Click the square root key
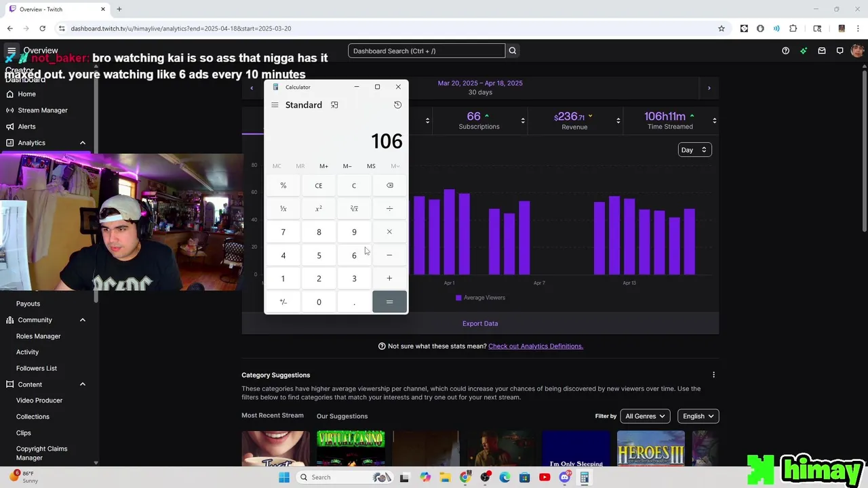This screenshot has height=488, width=868. (354, 209)
